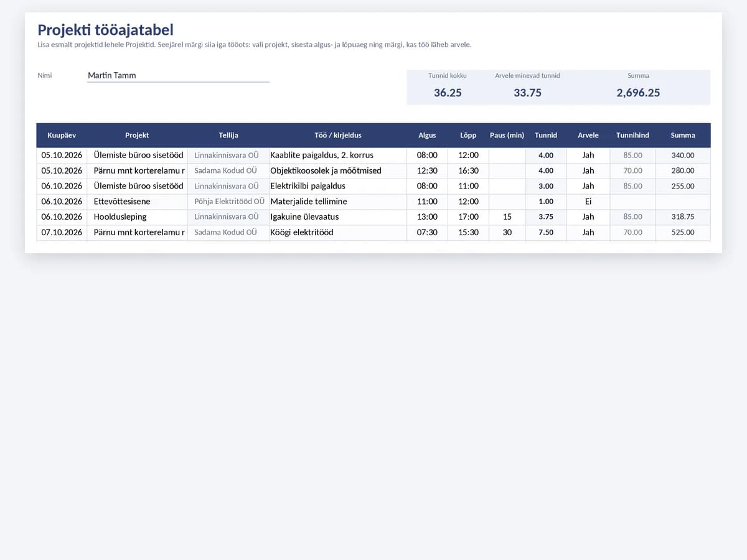Click the Summa cell 318.75
Image resolution: width=747 pixels, height=560 pixels.
(683, 217)
